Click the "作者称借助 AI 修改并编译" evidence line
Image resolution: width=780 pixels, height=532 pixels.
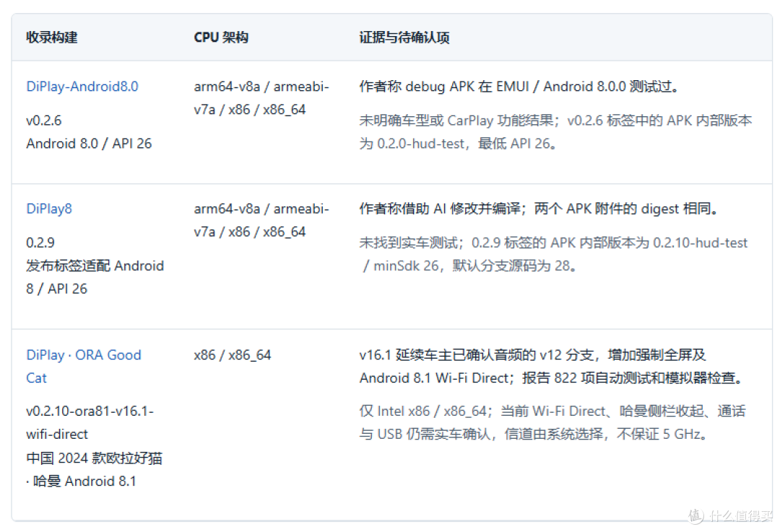(539, 209)
